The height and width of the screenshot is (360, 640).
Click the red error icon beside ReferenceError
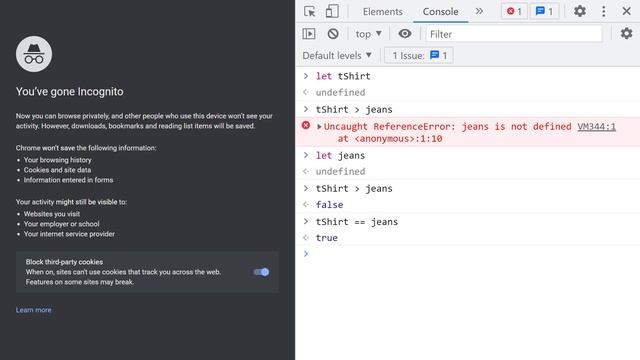click(306, 125)
